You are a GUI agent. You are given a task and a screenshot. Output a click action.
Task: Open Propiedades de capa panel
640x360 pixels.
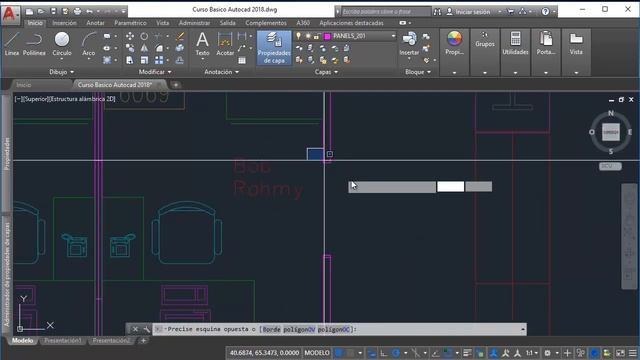(274, 48)
